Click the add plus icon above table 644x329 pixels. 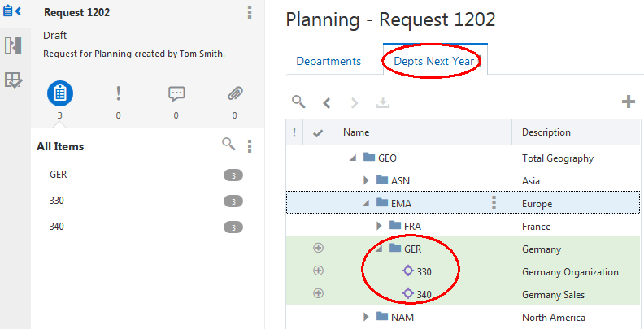628,102
